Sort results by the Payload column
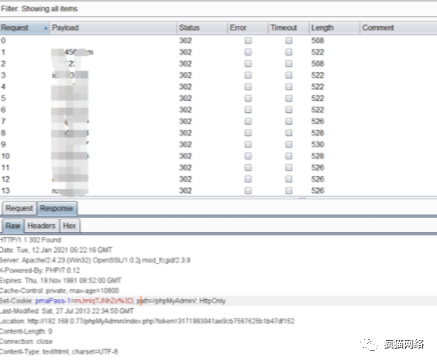Screen dimensions: 437x363 113,28
